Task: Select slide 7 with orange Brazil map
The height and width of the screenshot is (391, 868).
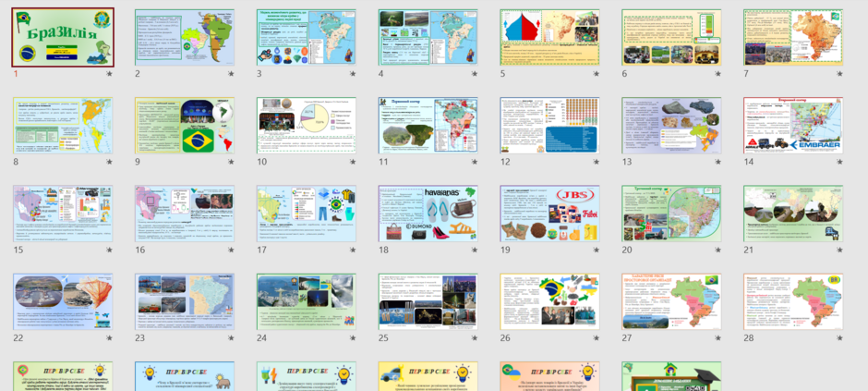Action: (x=793, y=38)
